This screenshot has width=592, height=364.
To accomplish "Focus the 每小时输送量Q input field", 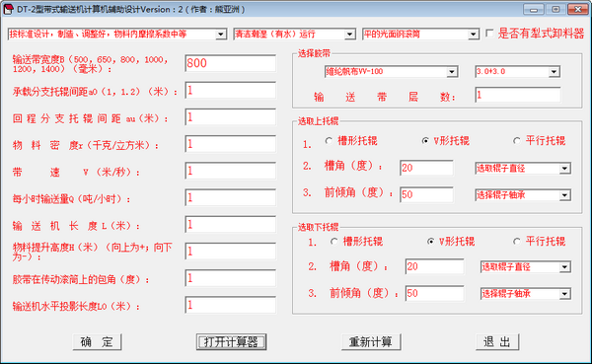I will point(231,198).
